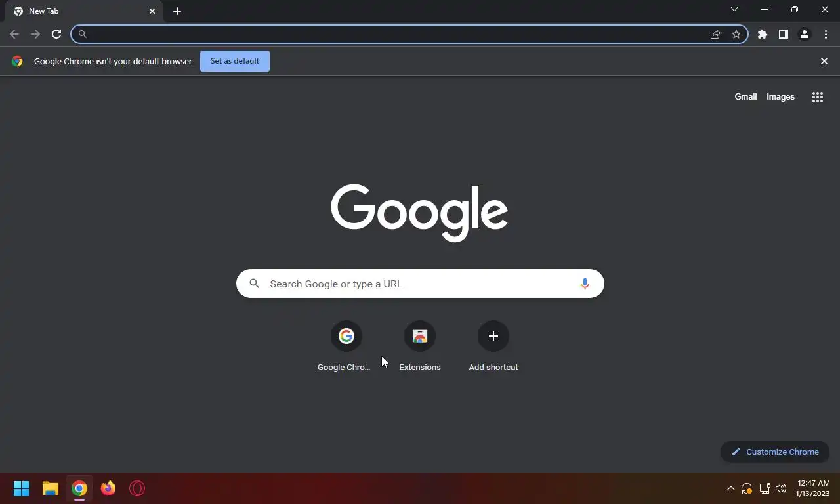Show hidden system tray icons
This screenshot has height=504, width=840.
click(730, 488)
